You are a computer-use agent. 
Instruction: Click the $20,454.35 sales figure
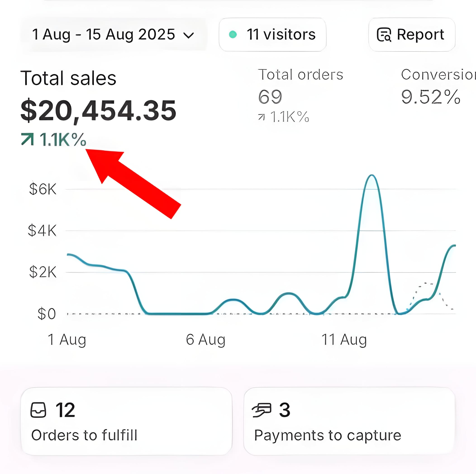(x=98, y=111)
